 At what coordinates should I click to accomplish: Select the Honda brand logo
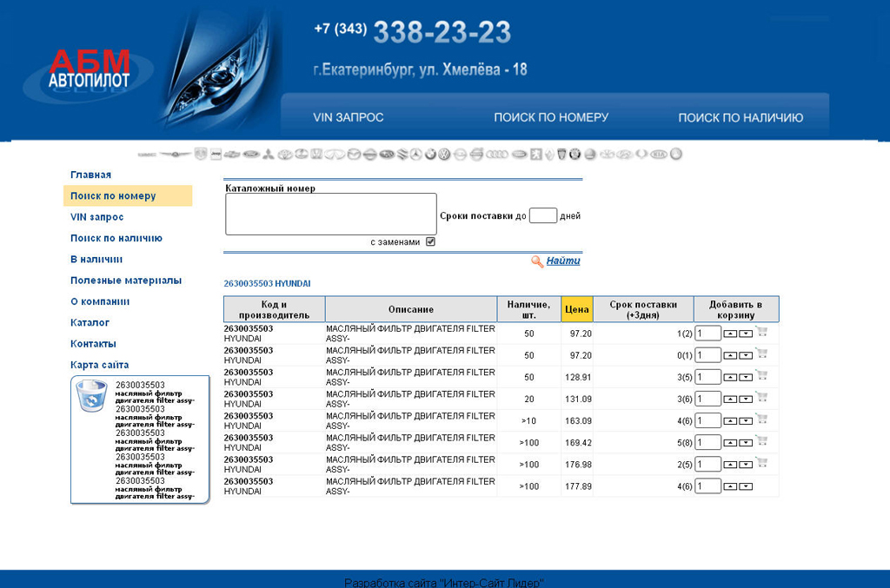(x=316, y=155)
